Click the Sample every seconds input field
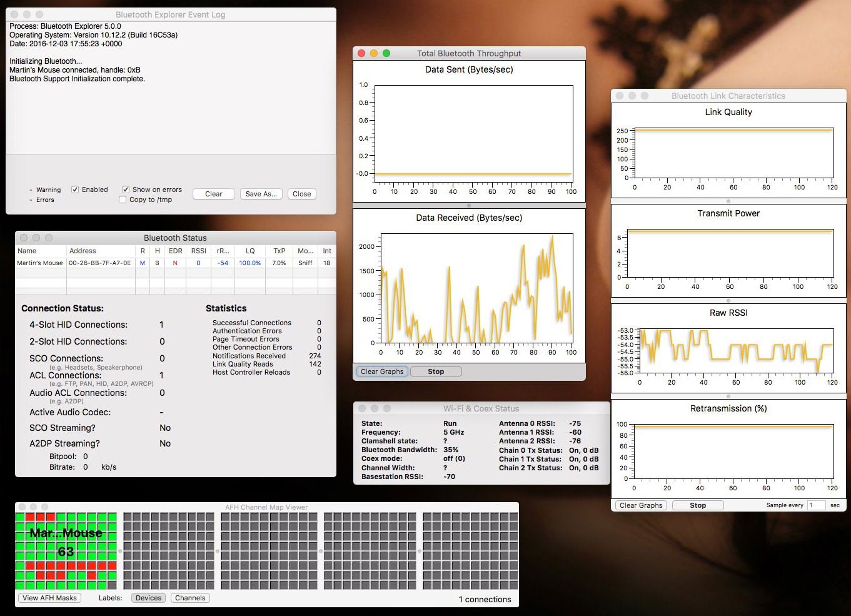 pyautogui.click(x=816, y=505)
